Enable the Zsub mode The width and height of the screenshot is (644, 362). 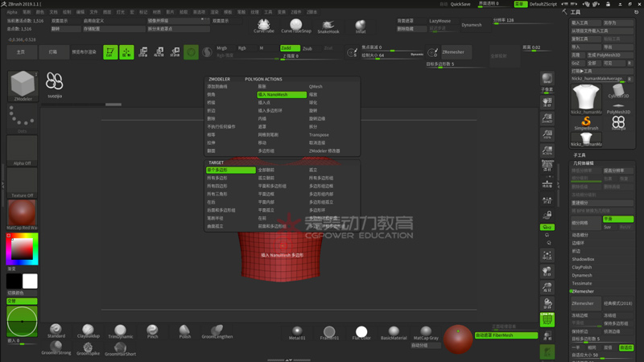coord(308,48)
